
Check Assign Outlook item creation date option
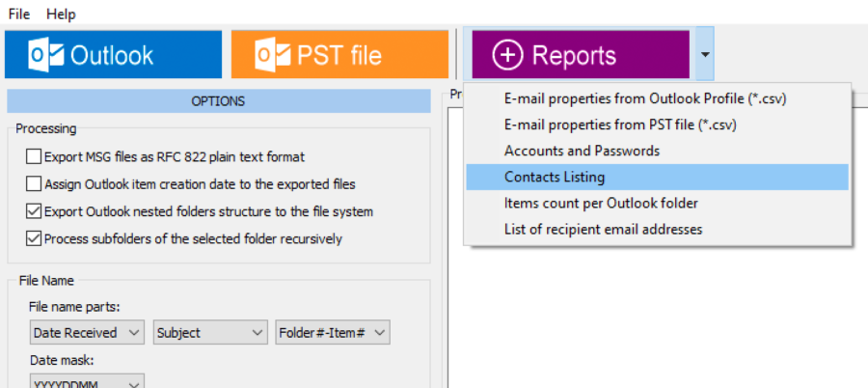click(35, 183)
